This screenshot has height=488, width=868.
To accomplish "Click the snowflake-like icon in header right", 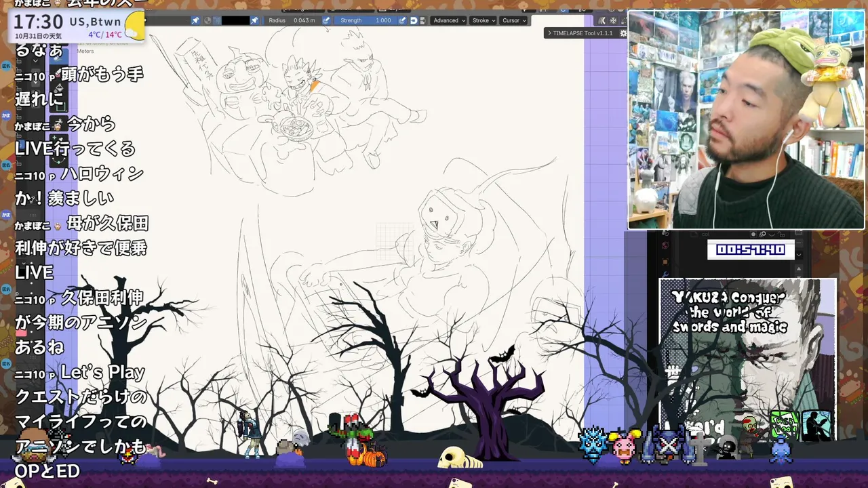I will pos(613,20).
